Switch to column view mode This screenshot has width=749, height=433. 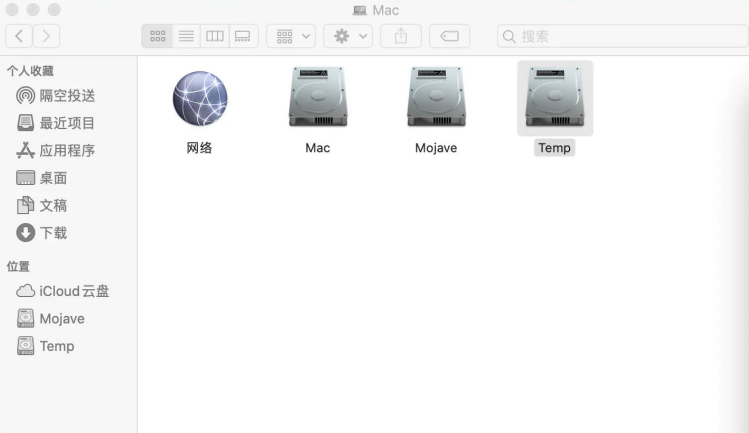[x=214, y=36]
